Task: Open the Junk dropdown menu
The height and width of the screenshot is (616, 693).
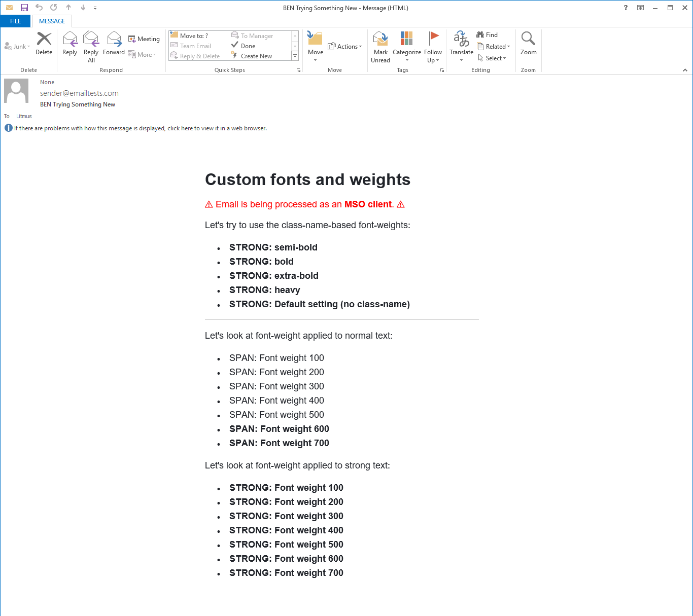Action: click(18, 47)
